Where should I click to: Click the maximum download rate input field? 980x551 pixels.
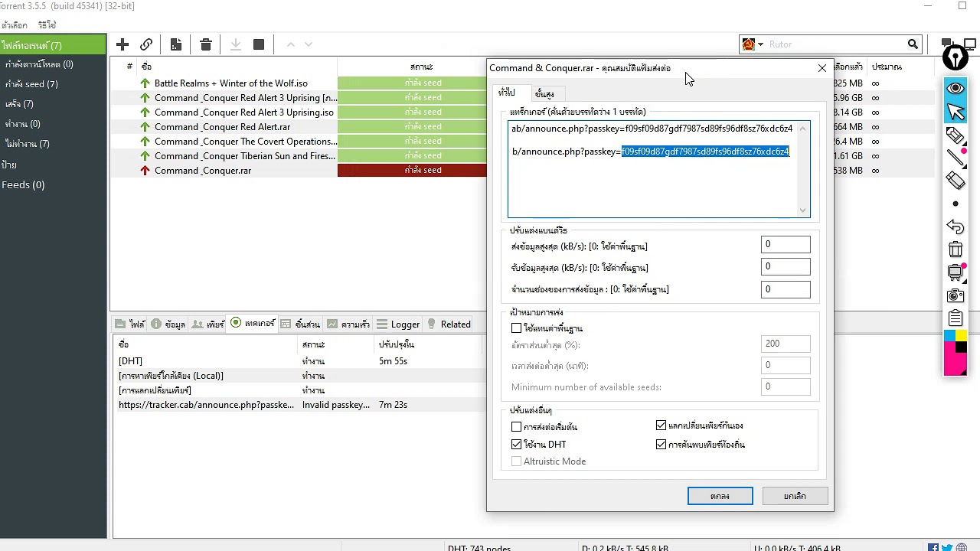point(786,267)
